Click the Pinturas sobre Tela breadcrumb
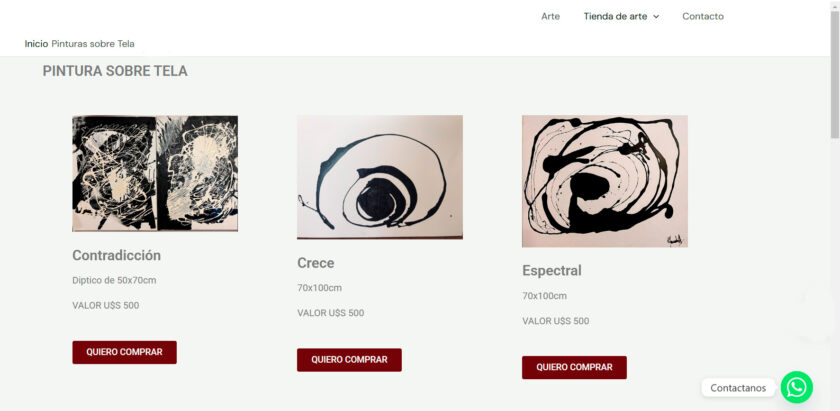 coord(93,44)
